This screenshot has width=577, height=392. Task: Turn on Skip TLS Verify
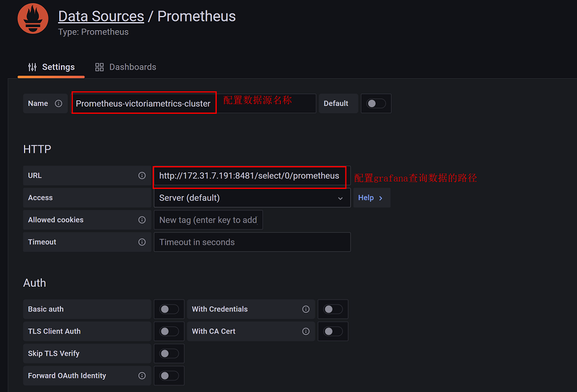click(169, 353)
